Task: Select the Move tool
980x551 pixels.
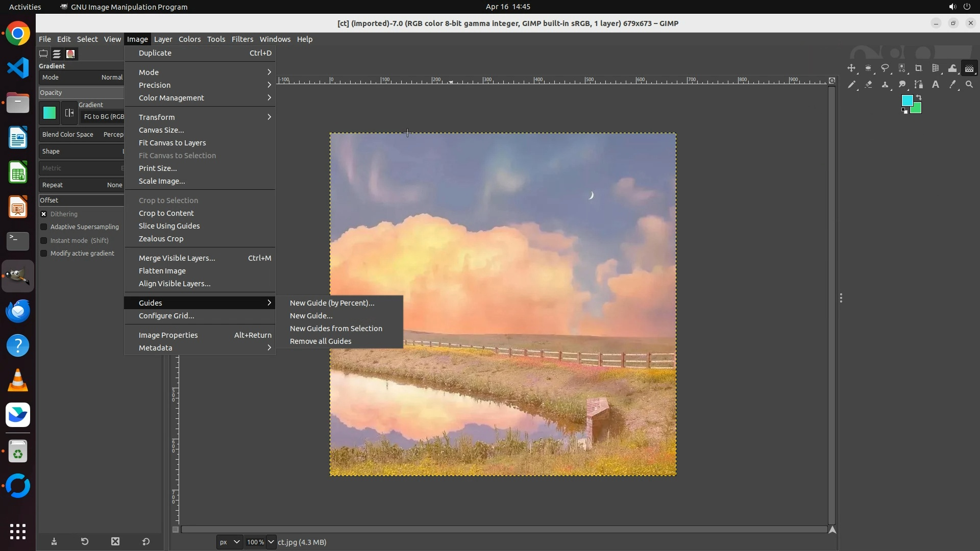Action: pos(851,68)
